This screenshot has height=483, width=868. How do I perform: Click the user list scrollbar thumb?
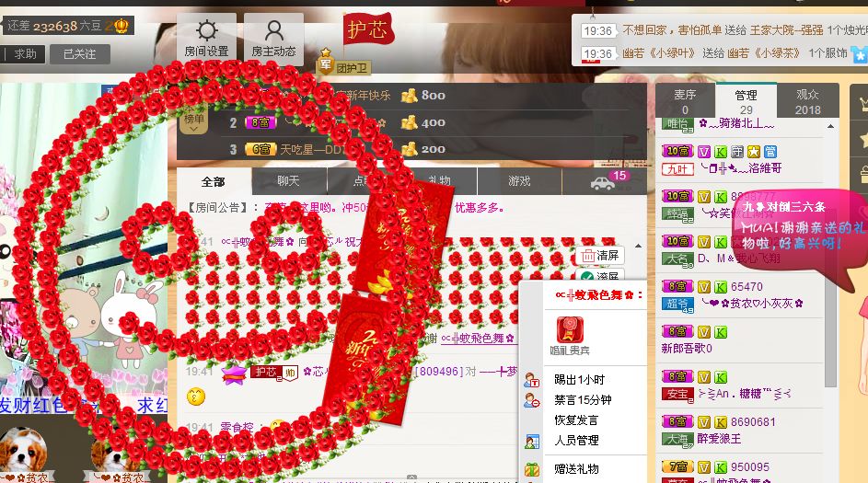[830, 260]
